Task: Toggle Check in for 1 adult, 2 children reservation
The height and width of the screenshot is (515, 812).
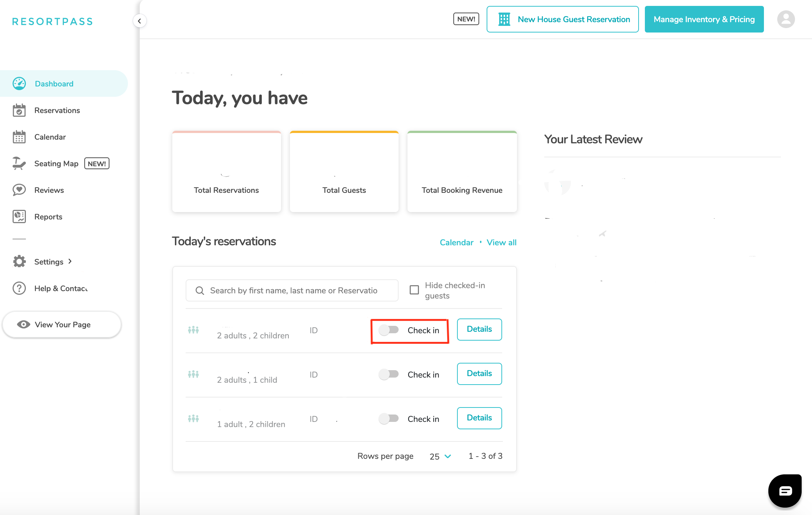Action: 389,419
